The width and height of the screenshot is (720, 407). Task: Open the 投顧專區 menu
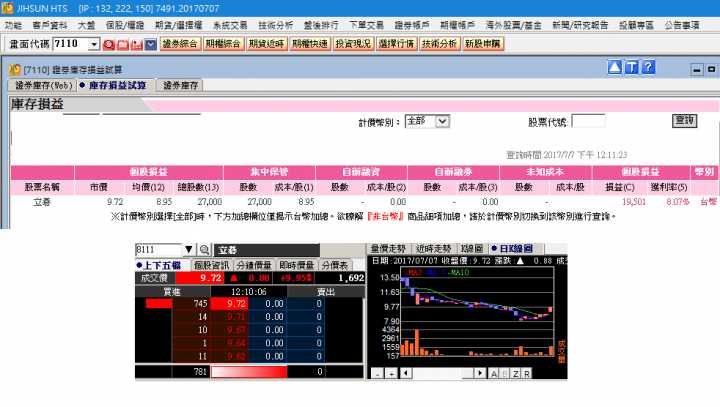click(636, 25)
